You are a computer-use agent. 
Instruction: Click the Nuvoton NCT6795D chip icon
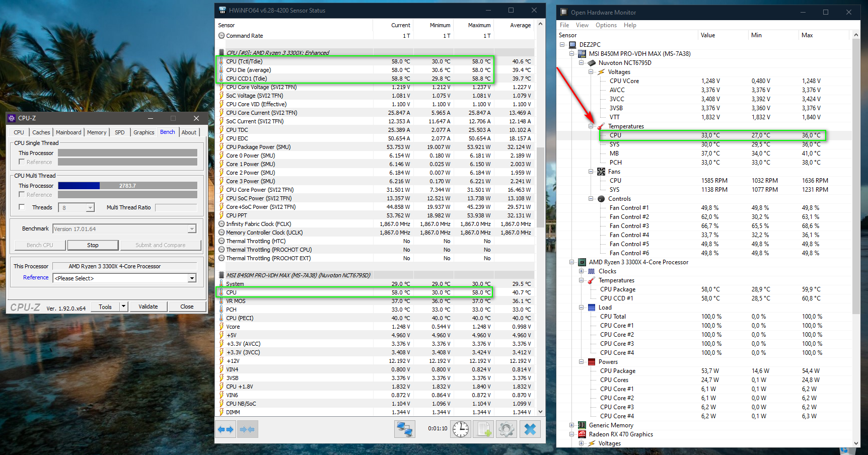(x=592, y=63)
